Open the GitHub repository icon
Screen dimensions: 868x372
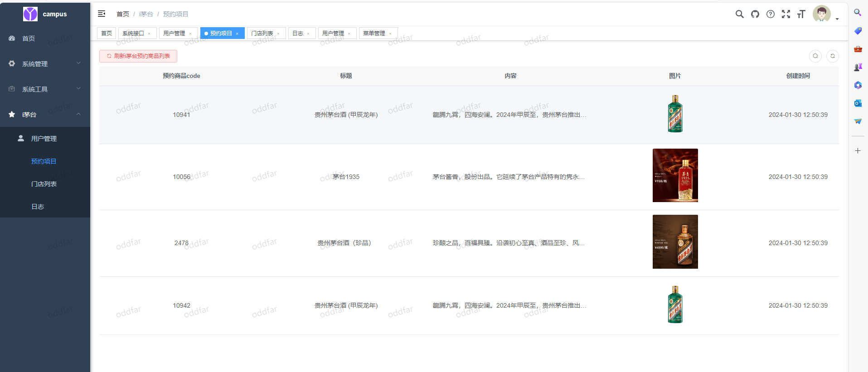(x=755, y=14)
